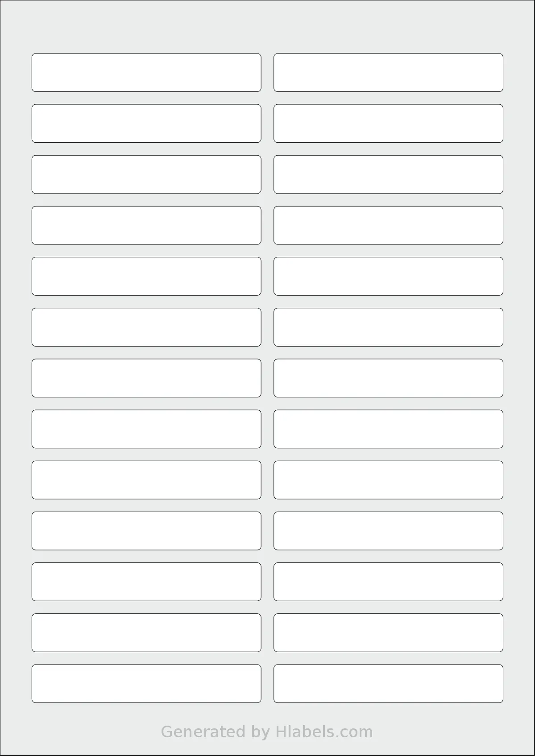
Task: Click the top-left label in first row
Action: tap(146, 73)
